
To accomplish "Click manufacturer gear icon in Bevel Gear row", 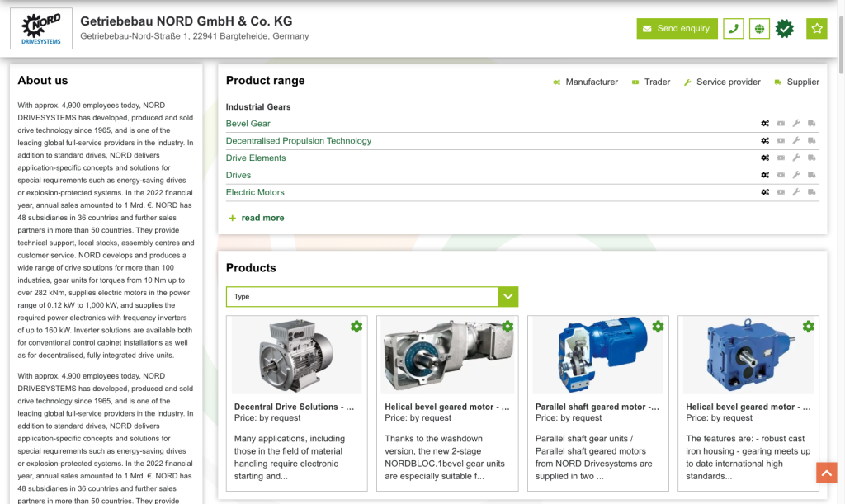I will [766, 124].
